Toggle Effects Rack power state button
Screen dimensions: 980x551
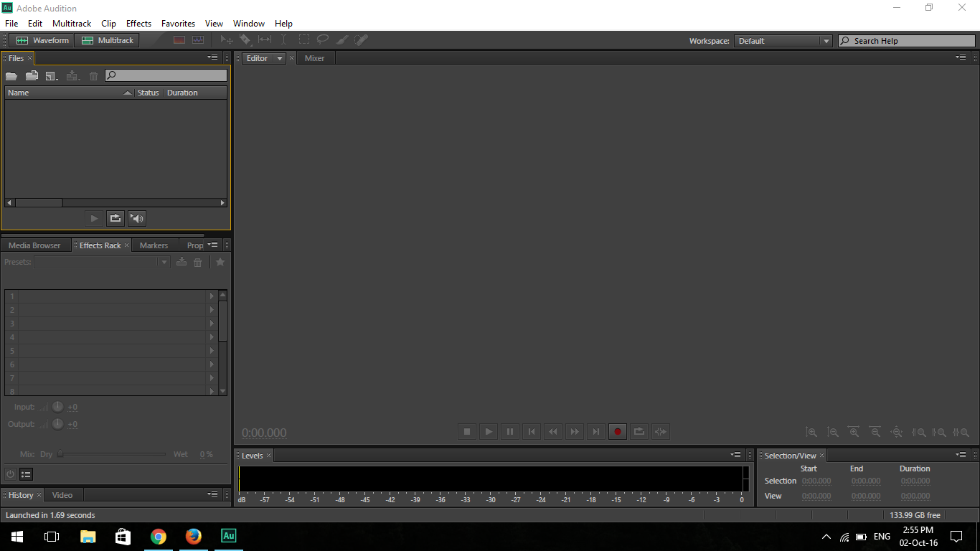point(10,474)
